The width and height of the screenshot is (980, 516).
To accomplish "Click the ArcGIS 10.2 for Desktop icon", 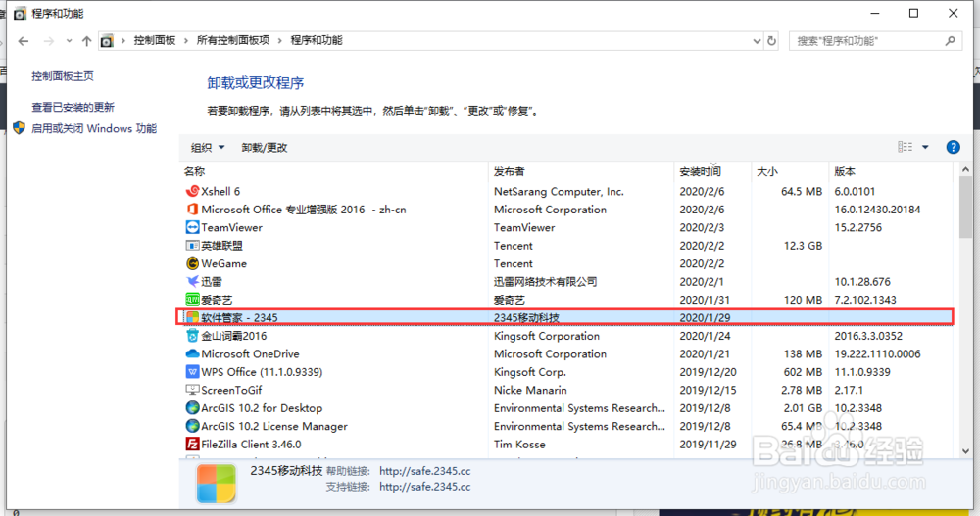I will click(192, 408).
